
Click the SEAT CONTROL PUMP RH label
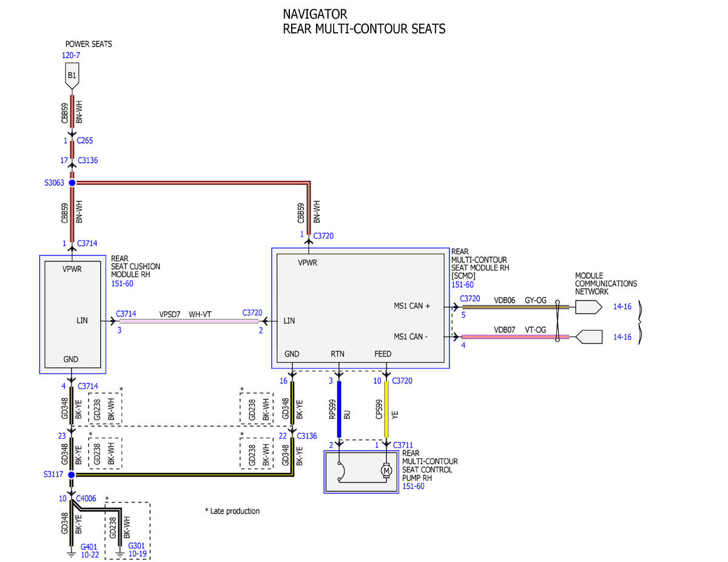[x=430, y=466]
